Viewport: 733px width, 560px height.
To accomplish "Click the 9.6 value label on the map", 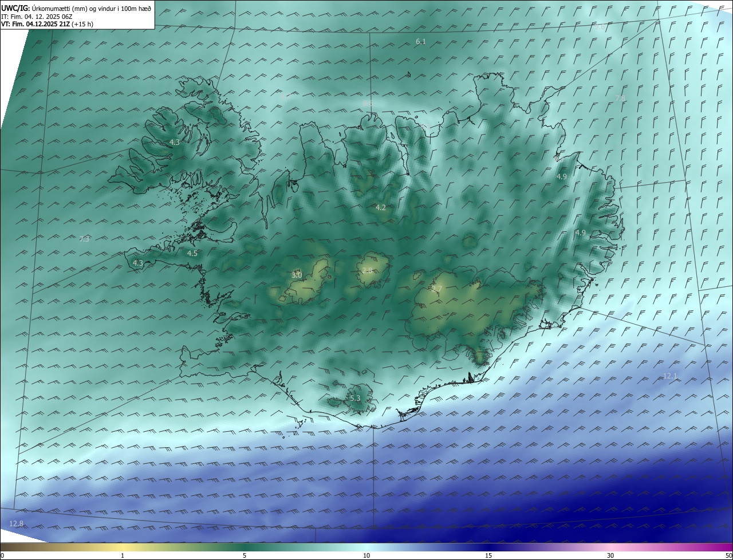I will [600, 27].
